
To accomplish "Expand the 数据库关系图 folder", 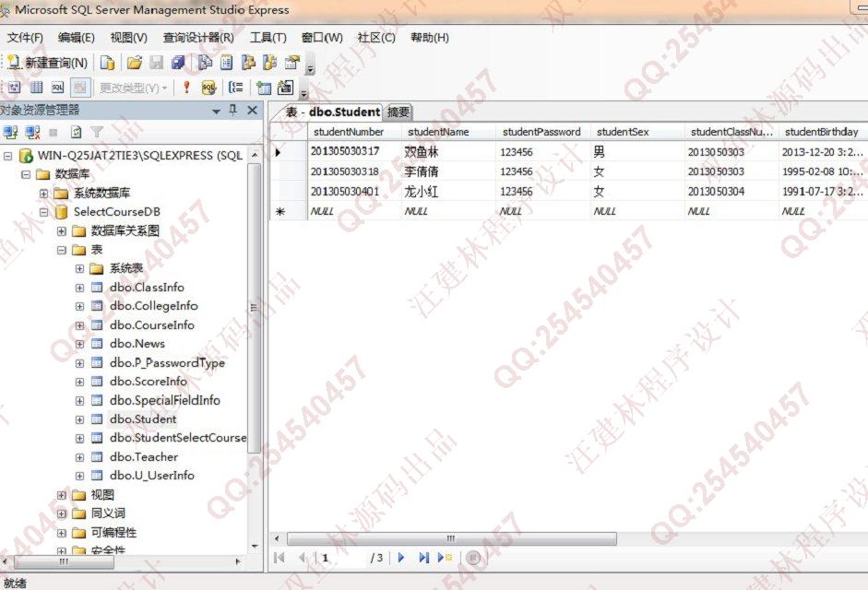I will [62, 231].
